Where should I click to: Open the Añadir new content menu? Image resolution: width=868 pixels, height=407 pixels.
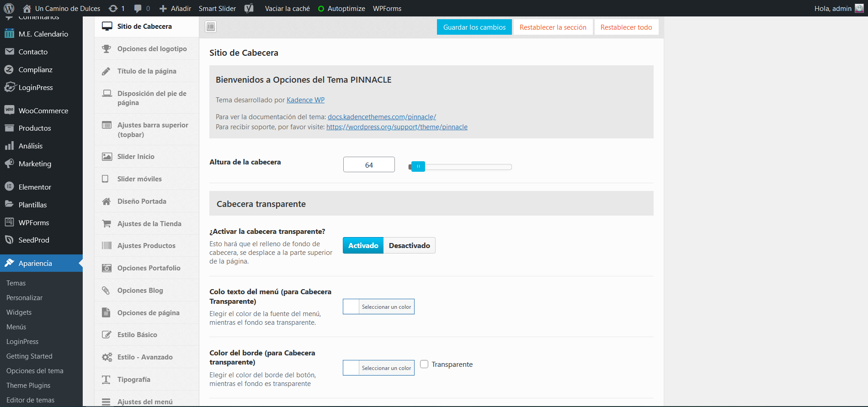coord(176,8)
